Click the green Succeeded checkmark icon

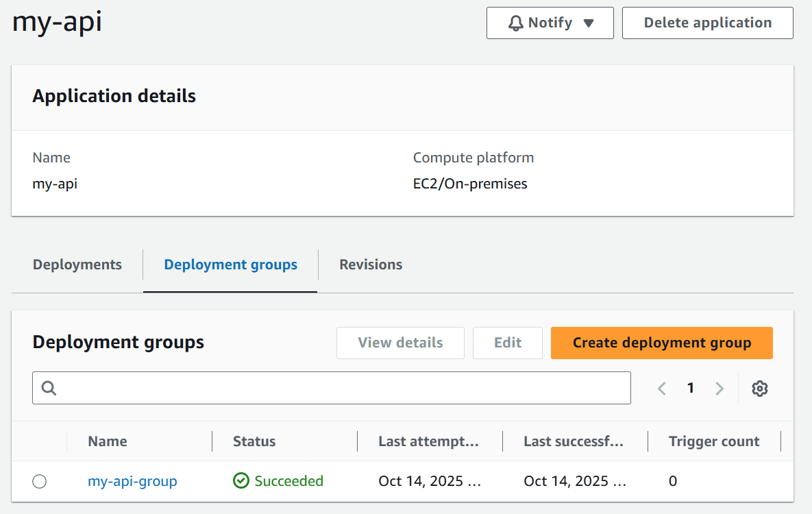click(x=241, y=481)
